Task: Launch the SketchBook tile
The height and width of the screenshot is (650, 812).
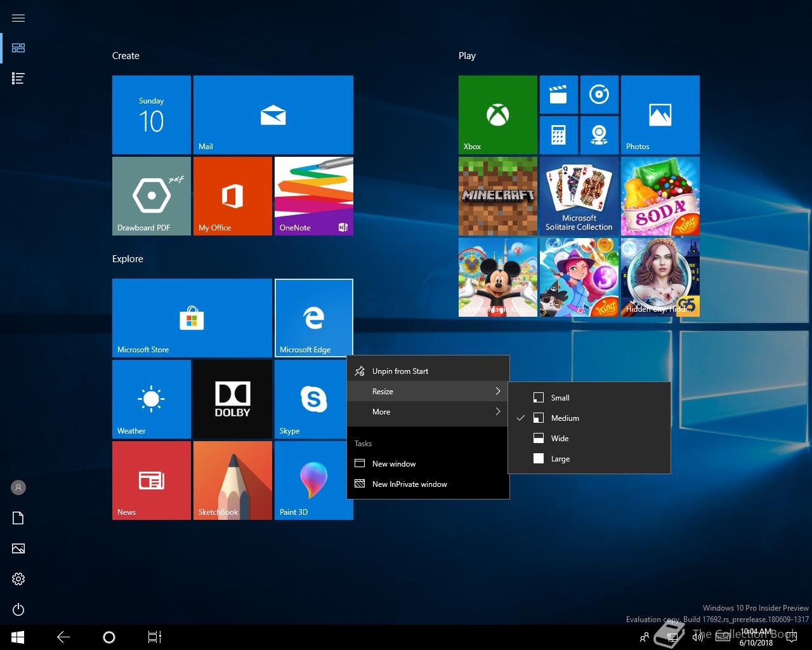Action: pos(233,481)
